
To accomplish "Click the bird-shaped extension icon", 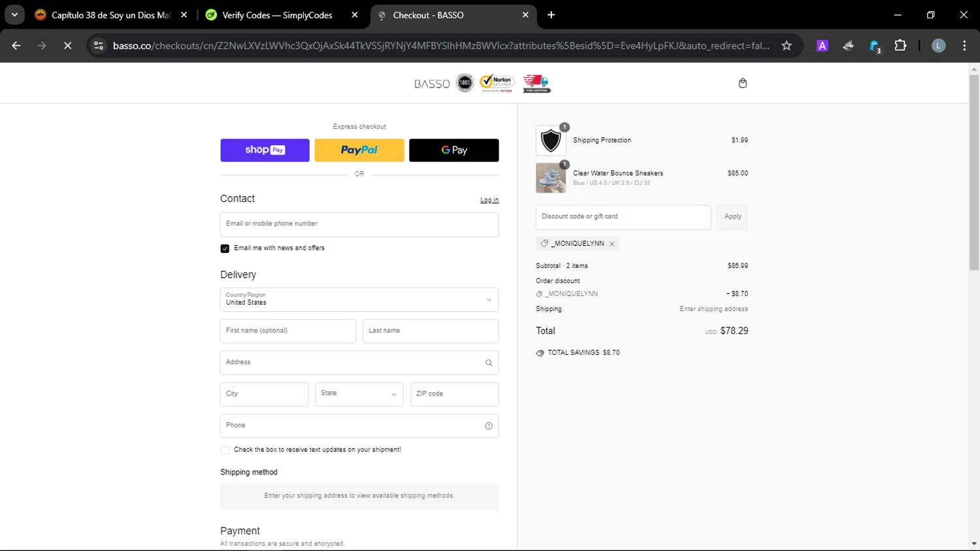I will tap(848, 46).
